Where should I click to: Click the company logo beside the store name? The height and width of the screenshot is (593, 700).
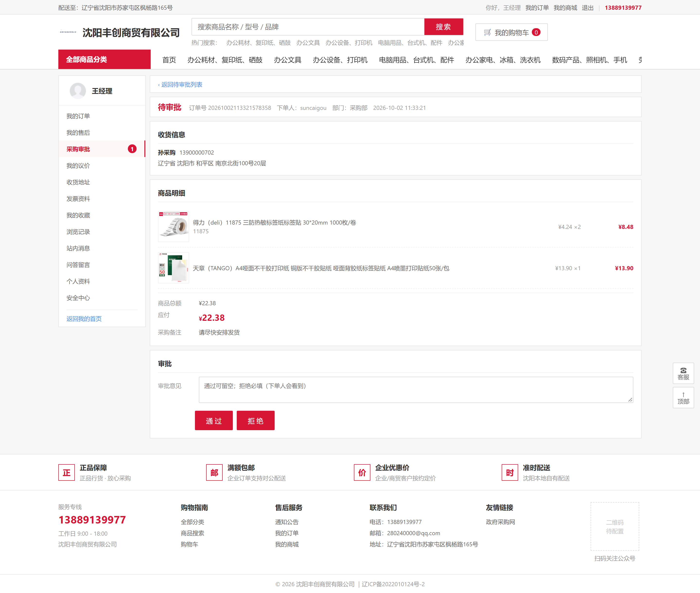68,32
